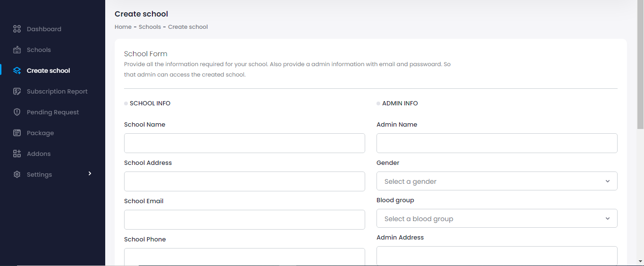Click into the School Address field
Screen dimensions: 644x266
(244, 181)
